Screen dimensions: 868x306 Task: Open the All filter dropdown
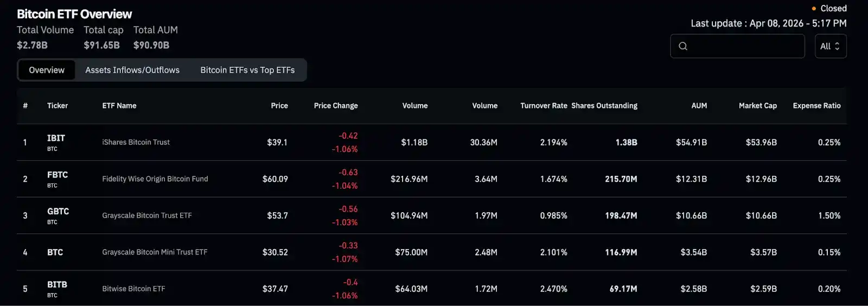coord(830,46)
